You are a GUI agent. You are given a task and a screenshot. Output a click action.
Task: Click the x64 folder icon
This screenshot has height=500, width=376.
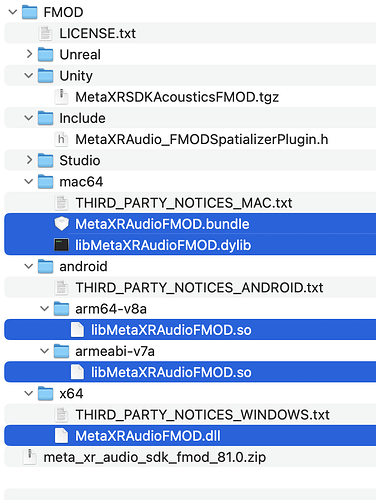pos(45,393)
